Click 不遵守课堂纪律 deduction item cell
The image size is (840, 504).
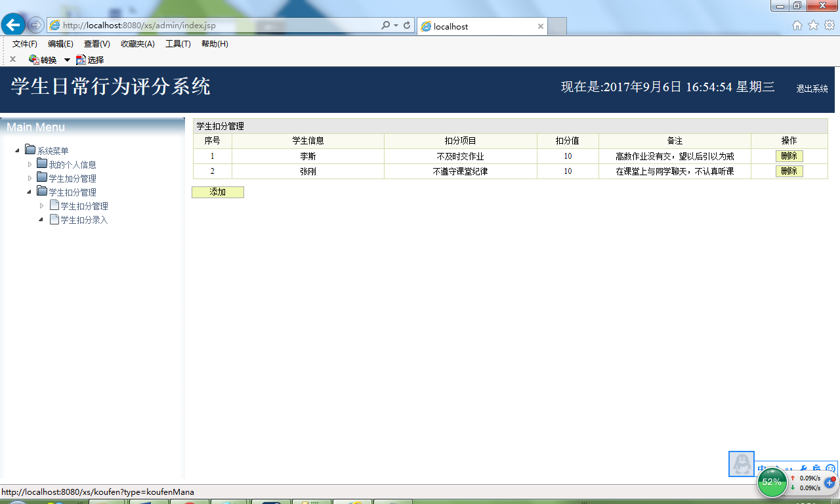(460, 171)
